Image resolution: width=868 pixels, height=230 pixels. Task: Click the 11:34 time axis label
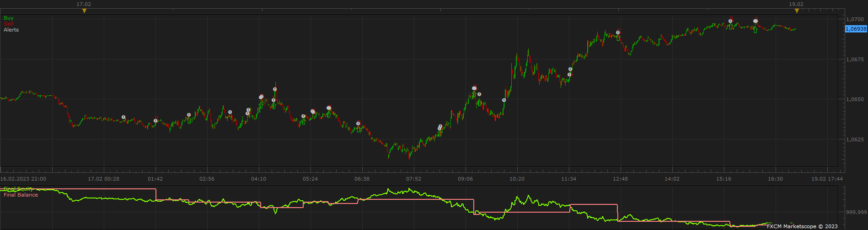tap(568, 179)
